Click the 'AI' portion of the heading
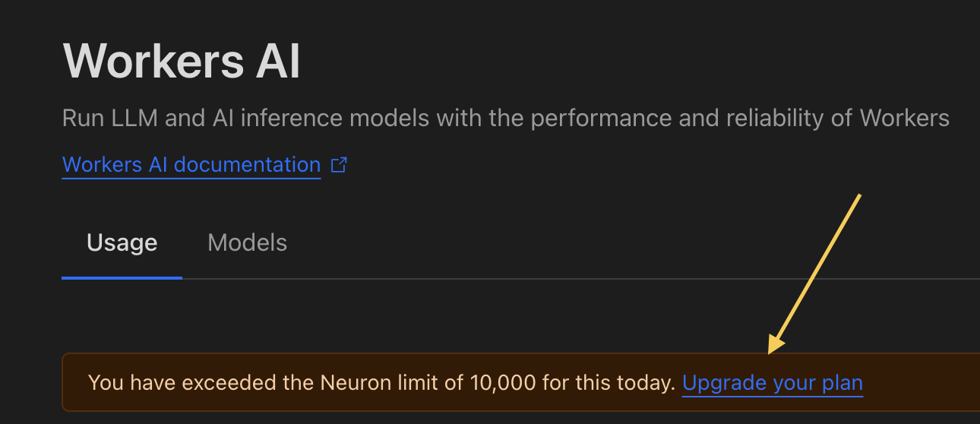This screenshot has width=980, height=424. point(277,61)
